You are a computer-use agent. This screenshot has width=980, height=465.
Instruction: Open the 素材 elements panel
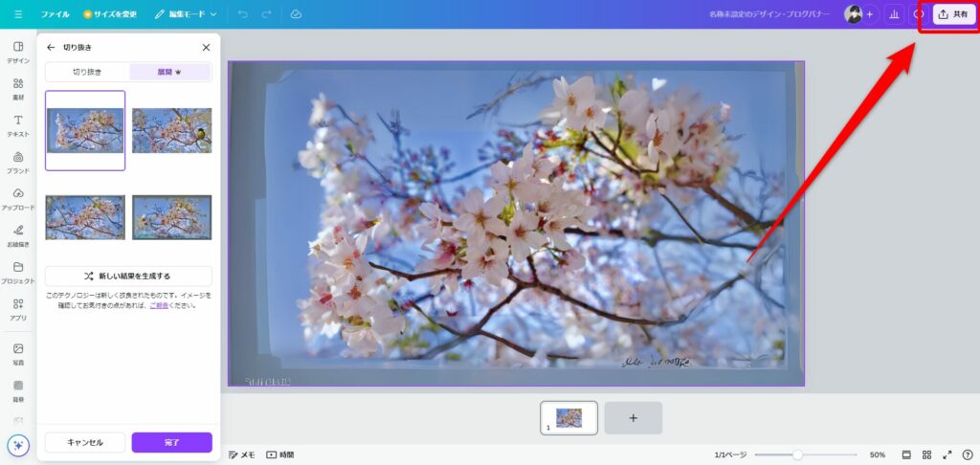point(18,89)
